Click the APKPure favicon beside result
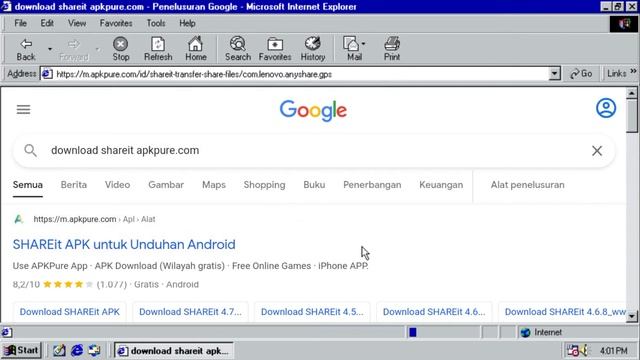This screenshot has height=360, width=640. (x=18, y=219)
